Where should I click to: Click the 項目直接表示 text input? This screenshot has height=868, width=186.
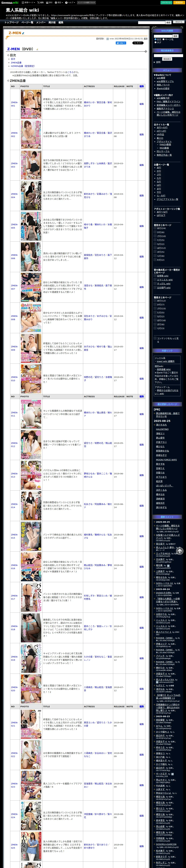click(168, 55)
